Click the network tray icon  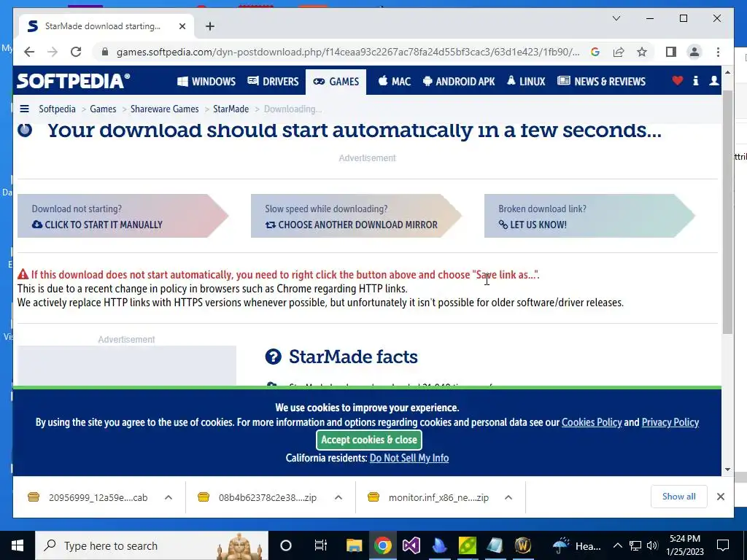(635, 545)
